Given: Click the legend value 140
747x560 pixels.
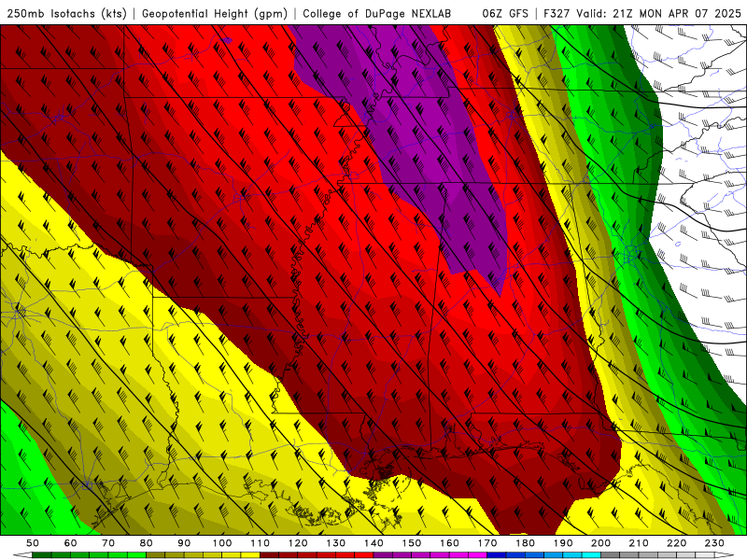Looking at the screenshot, I should click(x=373, y=543).
